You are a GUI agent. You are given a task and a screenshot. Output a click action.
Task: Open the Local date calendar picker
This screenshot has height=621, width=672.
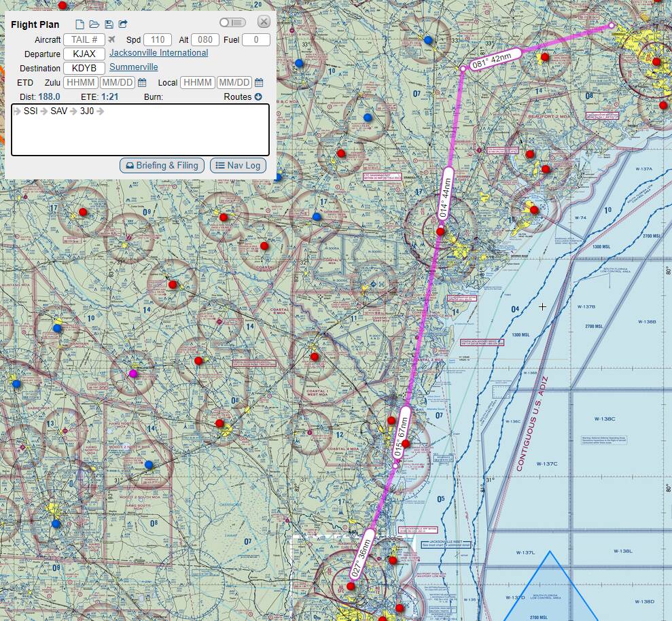[x=259, y=83]
